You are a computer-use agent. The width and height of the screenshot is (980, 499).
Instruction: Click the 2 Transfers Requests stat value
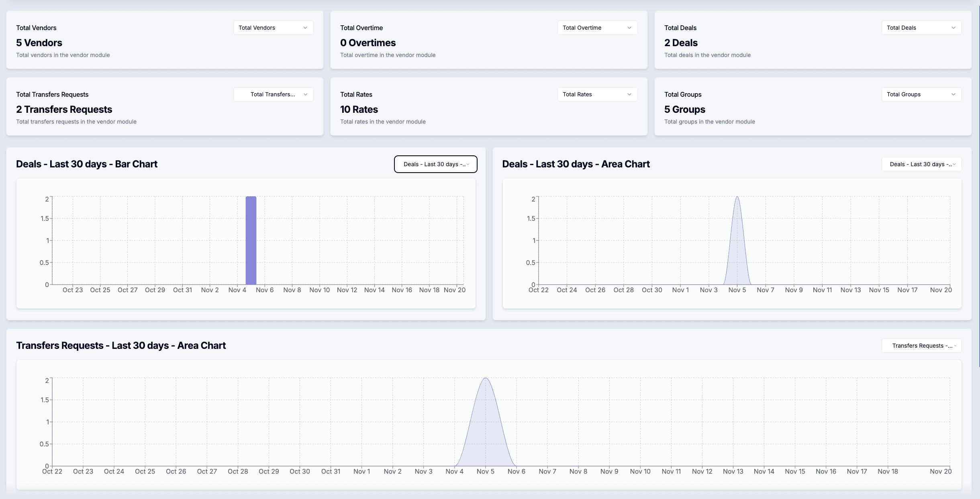[64, 109]
